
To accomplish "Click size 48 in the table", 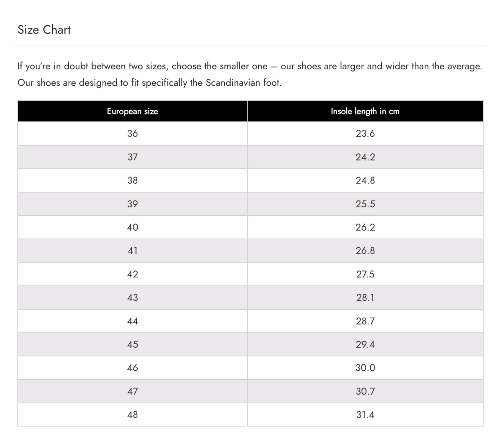I will click(x=132, y=415).
